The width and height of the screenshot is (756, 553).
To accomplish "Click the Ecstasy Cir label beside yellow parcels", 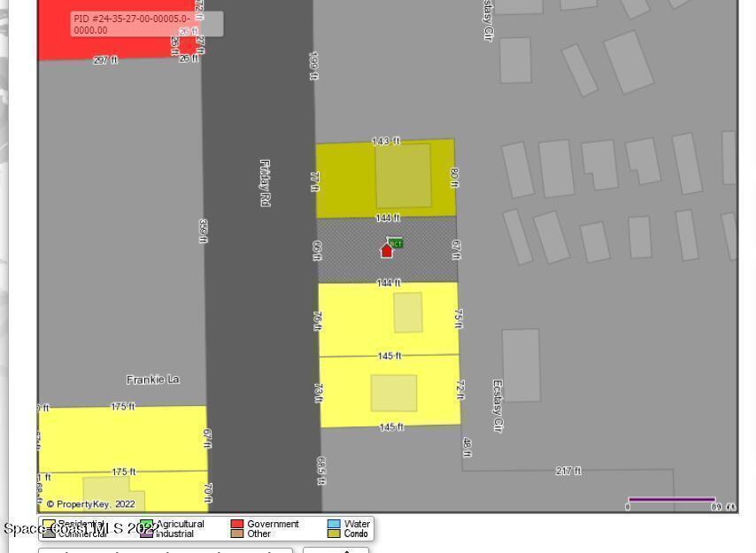I will tap(497, 405).
